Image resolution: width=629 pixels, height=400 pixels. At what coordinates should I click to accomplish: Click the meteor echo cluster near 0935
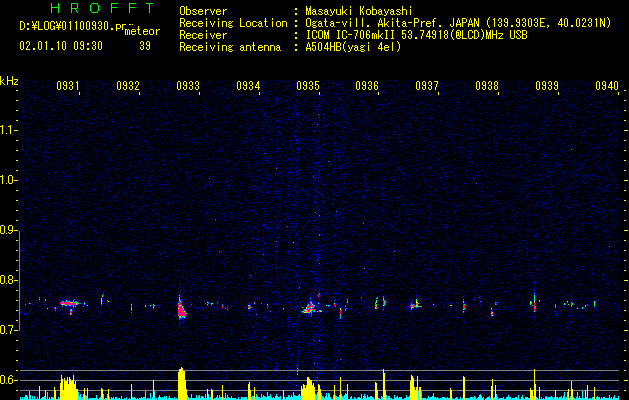coord(310,308)
